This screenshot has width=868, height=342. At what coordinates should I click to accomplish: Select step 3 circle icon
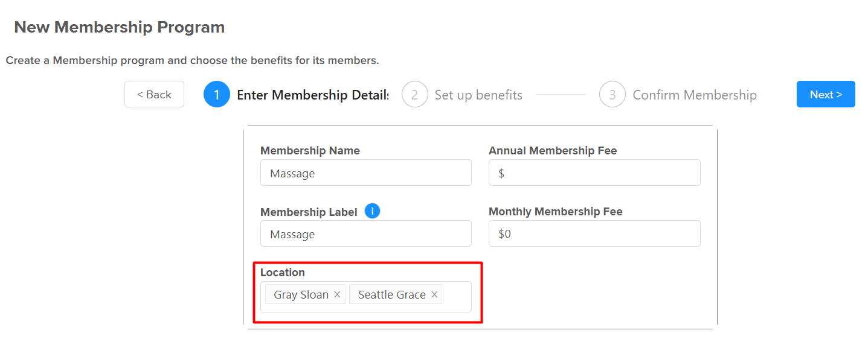pyautogui.click(x=612, y=95)
